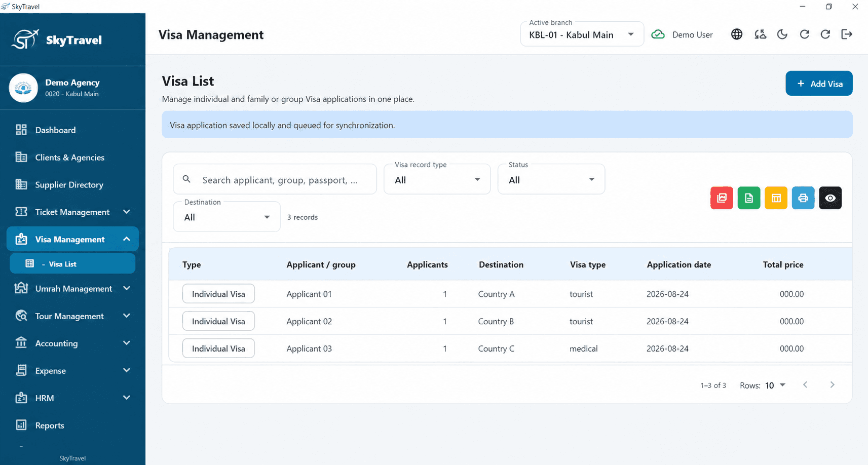
Task: Go to next page arrow
Action: point(832,385)
